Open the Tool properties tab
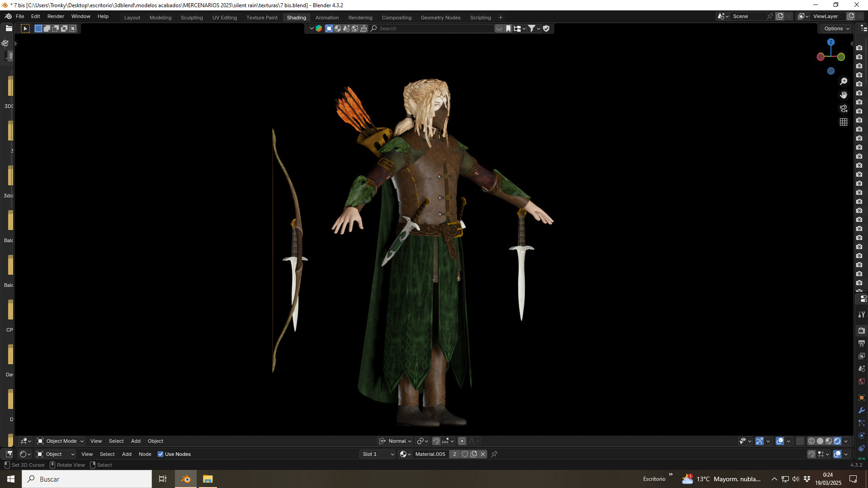The width and height of the screenshot is (868, 488). (x=862, y=314)
